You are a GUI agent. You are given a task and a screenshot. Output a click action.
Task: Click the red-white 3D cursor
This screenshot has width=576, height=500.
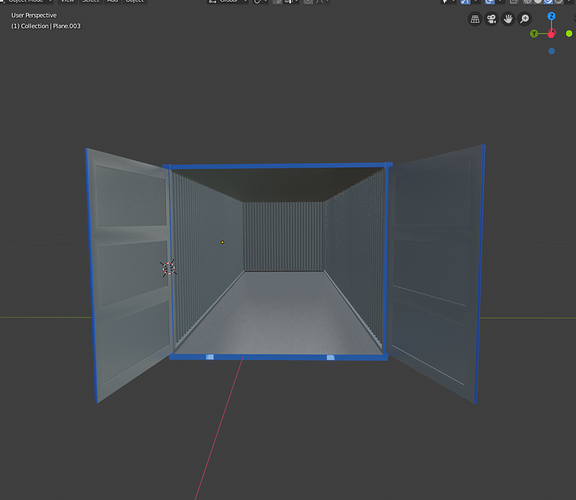coord(168,269)
